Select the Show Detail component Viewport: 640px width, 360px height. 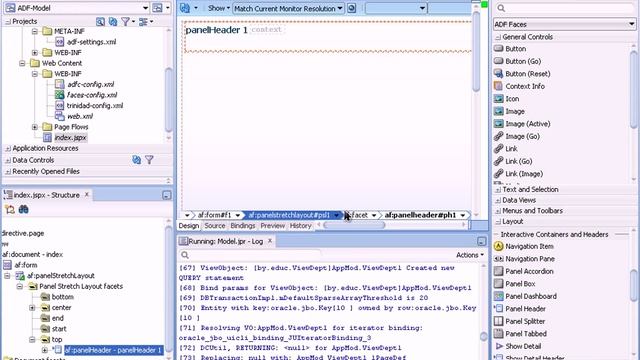tap(523, 346)
